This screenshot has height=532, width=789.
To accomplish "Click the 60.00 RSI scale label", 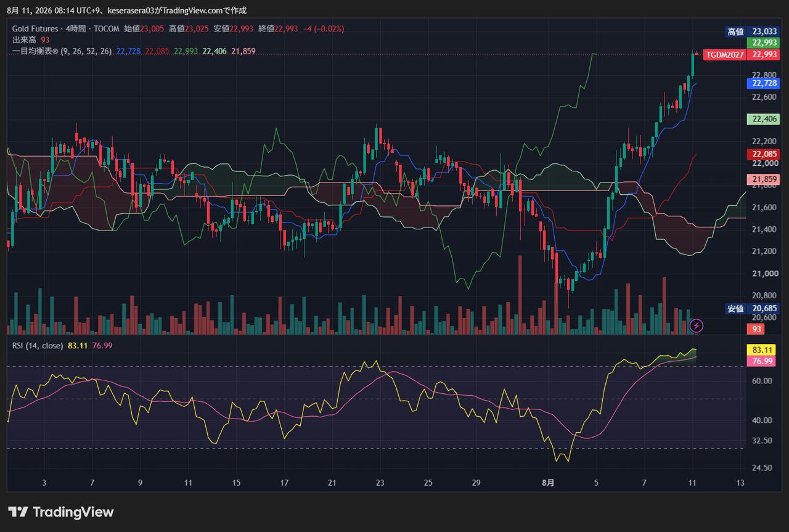I will point(762,381).
